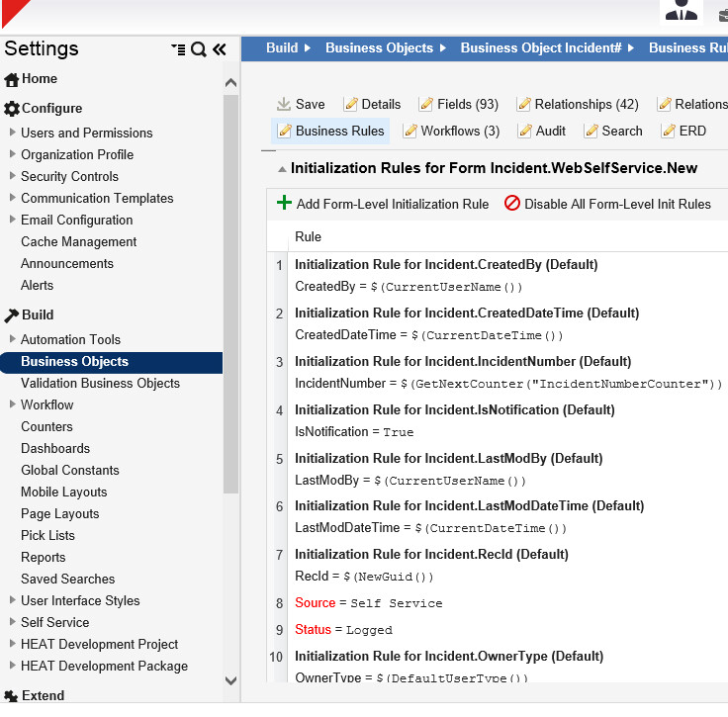The height and width of the screenshot is (717, 728).
Task: Click Business Objects breadcrumb link
Action: (x=379, y=47)
